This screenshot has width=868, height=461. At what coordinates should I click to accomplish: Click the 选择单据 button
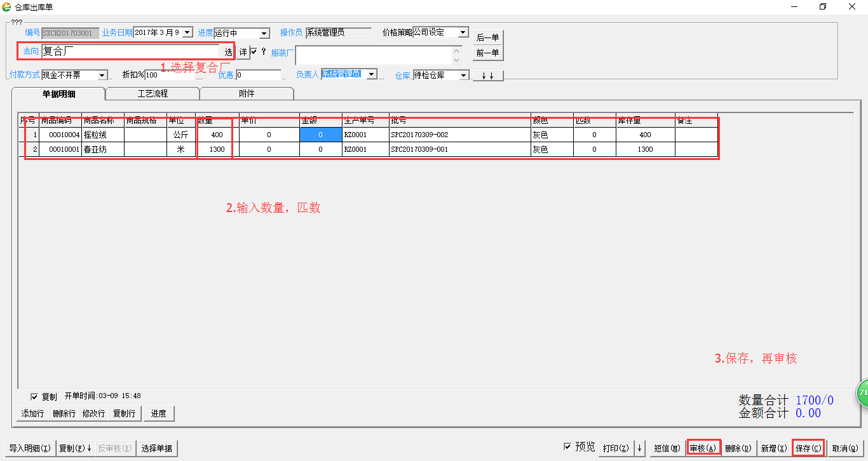click(156, 448)
